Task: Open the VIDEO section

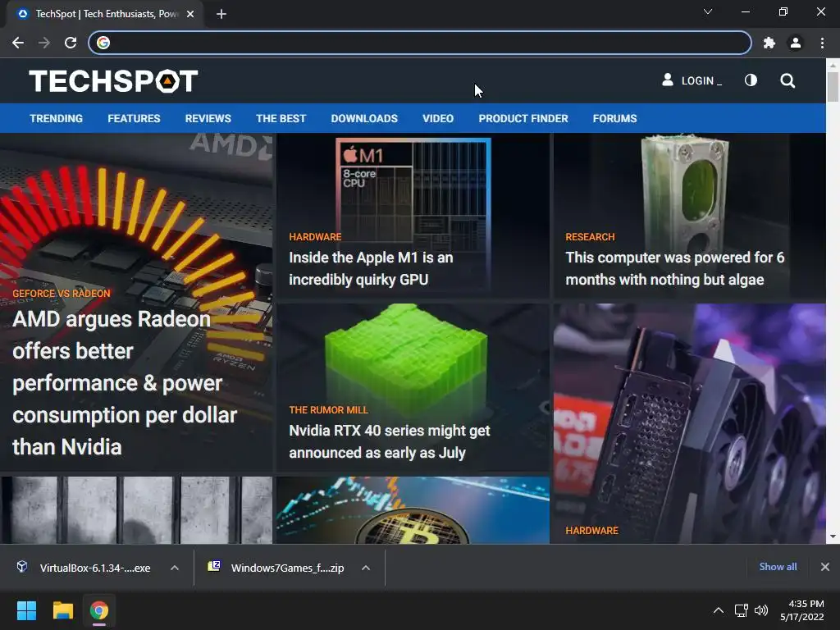Action: [438, 118]
